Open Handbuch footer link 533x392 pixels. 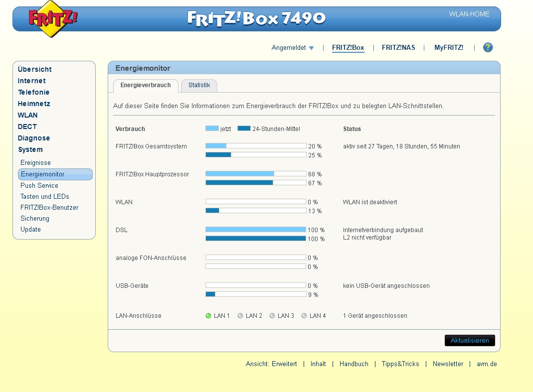pyautogui.click(x=354, y=364)
